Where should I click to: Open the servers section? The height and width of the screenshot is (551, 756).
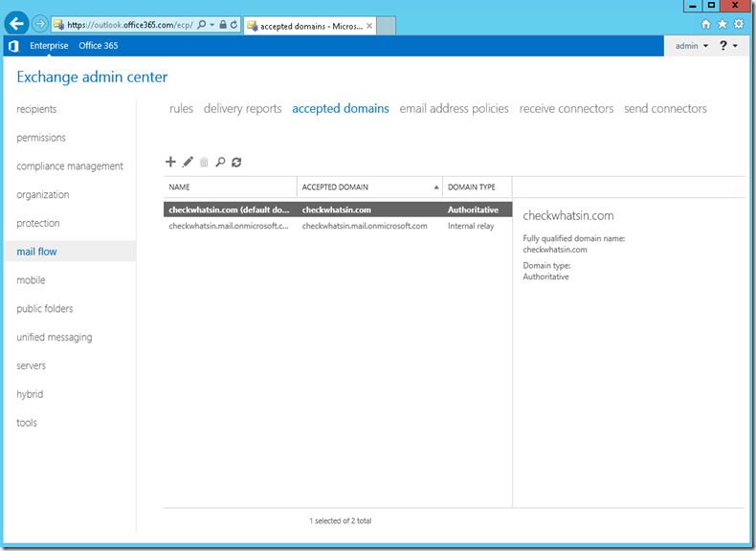(32, 365)
